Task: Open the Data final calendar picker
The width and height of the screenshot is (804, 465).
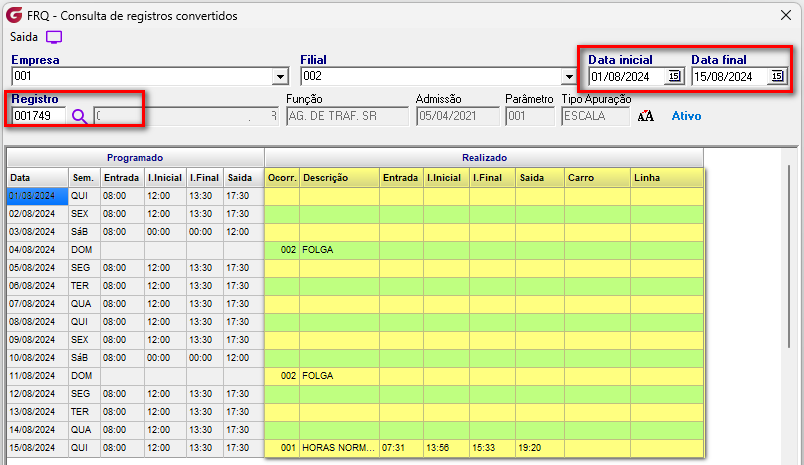Action: point(777,76)
